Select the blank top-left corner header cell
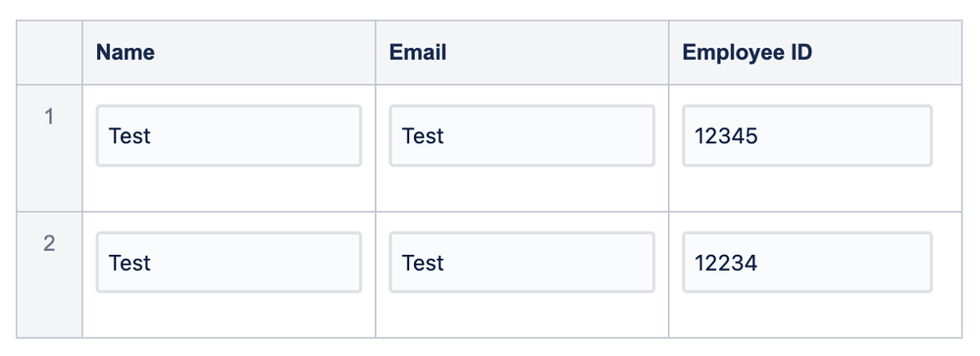Viewport: 980px width, 356px height. click(49, 52)
